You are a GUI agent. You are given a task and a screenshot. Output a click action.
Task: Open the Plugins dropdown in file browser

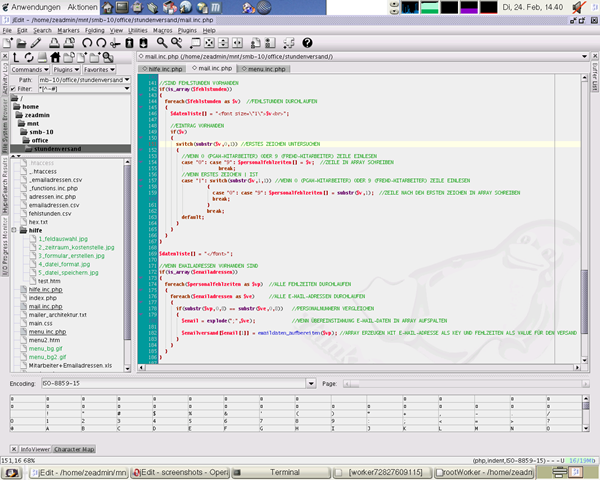tap(67, 70)
